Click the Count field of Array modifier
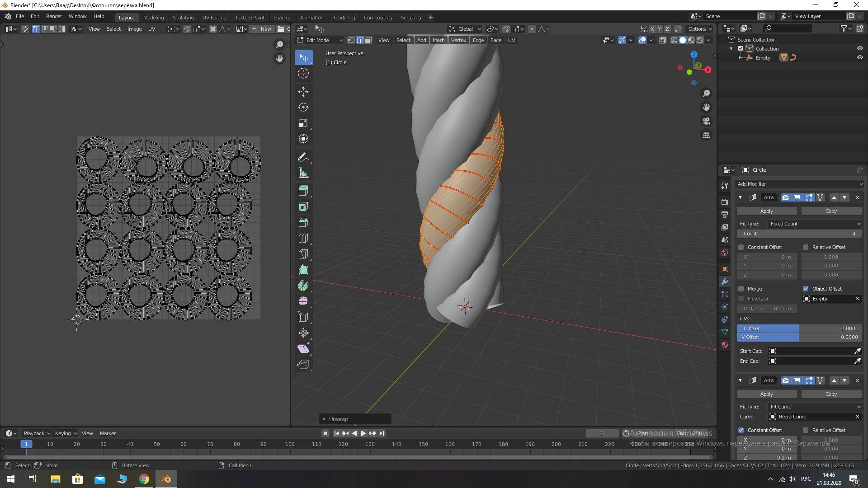 pos(799,234)
